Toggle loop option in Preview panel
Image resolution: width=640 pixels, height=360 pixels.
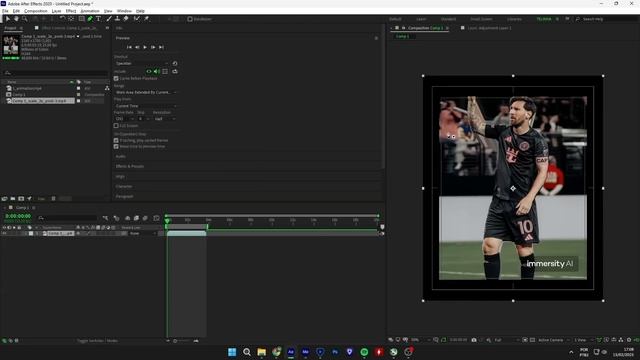(x=175, y=71)
